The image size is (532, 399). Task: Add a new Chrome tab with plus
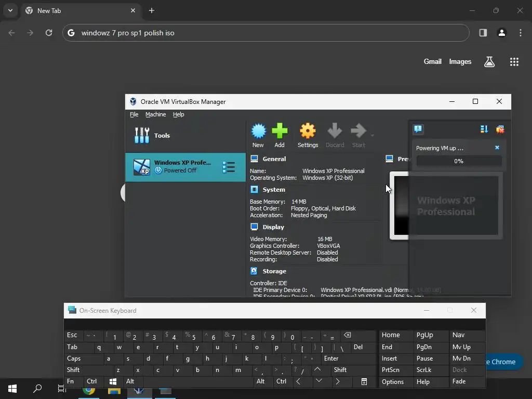click(x=152, y=10)
